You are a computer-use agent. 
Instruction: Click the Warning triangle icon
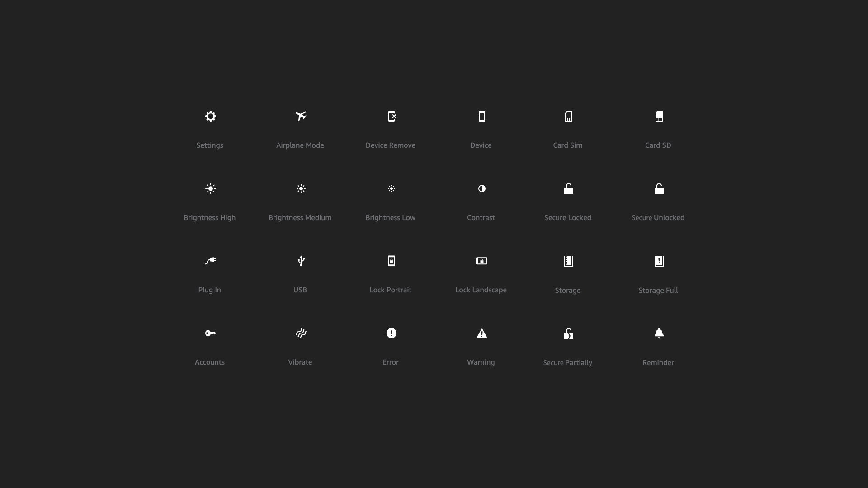(481, 333)
